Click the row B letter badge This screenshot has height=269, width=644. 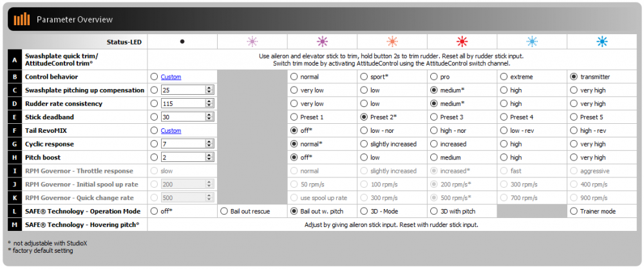pos(14,77)
